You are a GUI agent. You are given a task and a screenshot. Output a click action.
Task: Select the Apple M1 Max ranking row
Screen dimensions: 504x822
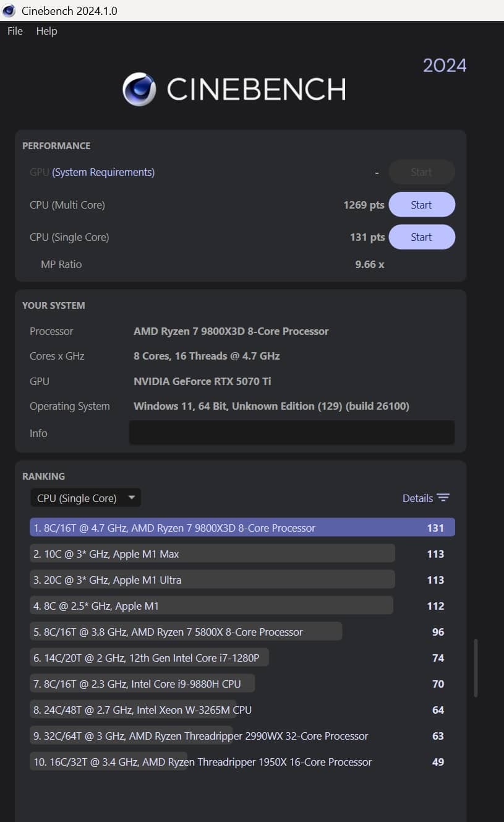click(212, 554)
